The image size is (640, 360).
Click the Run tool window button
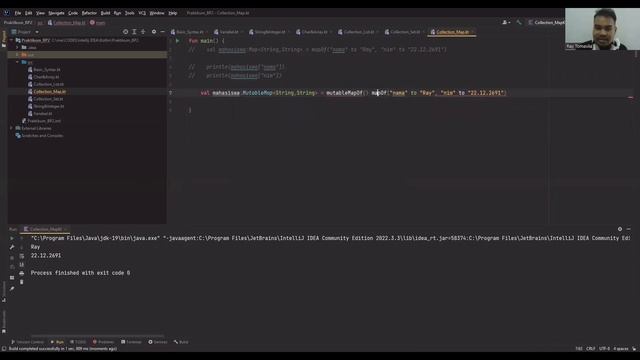click(57, 342)
